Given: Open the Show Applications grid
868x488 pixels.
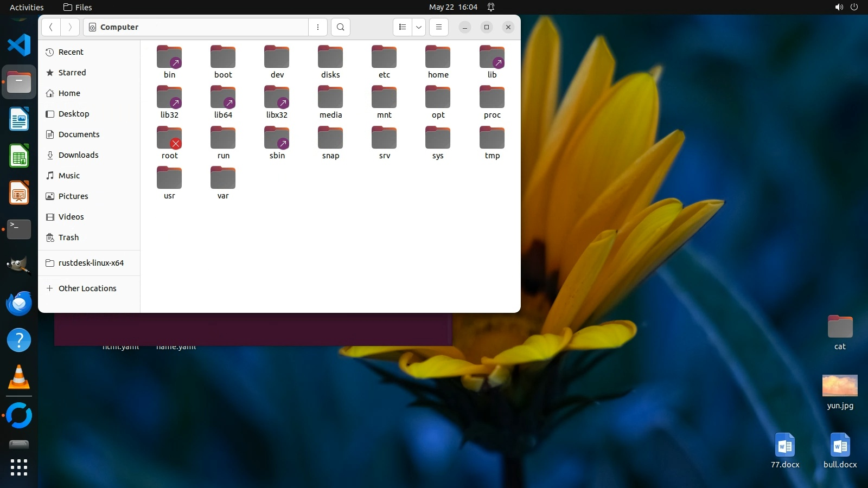Looking at the screenshot, I should [x=19, y=467].
